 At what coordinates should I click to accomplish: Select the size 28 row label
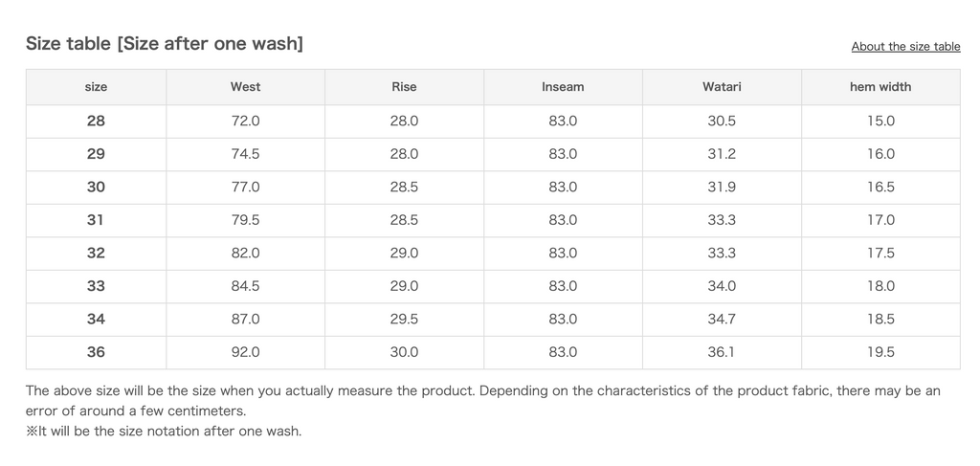tap(96, 122)
